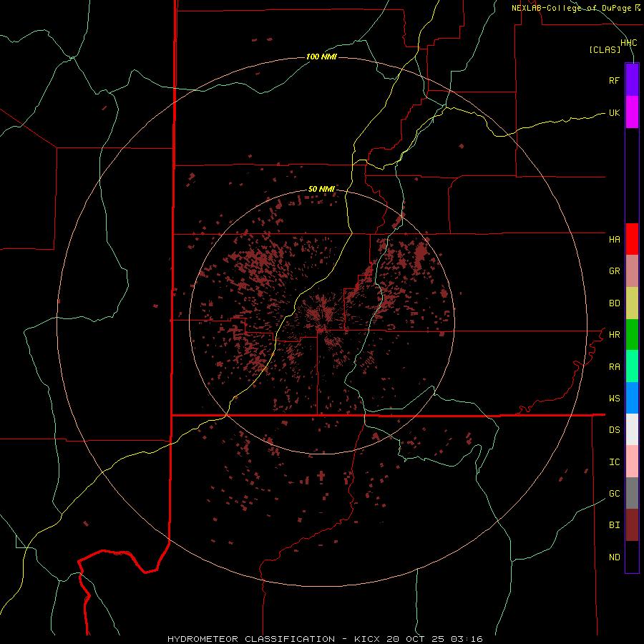Screen dimensions: 644x644
Task: Click the '20 OCT 25' date text
Action: [x=415, y=639]
